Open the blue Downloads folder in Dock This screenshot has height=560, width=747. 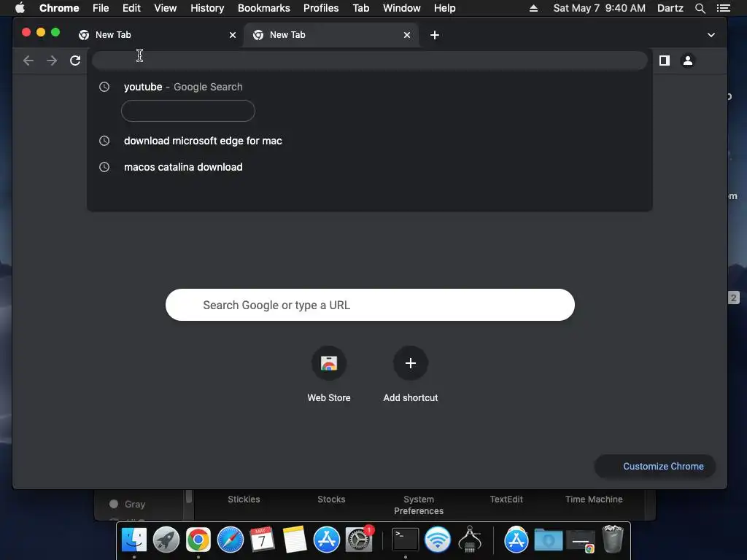tap(549, 540)
